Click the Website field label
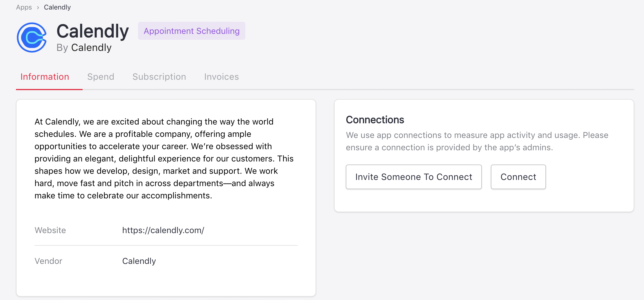The image size is (644, 300). (50, 230)
